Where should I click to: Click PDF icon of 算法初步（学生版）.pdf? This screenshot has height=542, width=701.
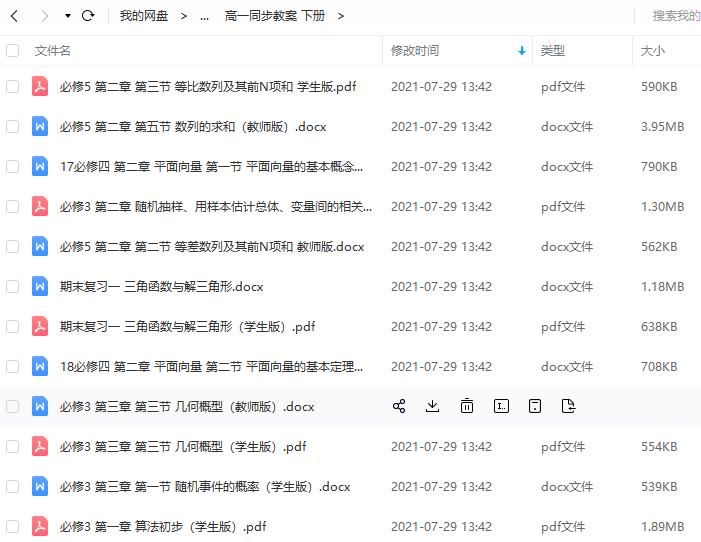[40, 526]
